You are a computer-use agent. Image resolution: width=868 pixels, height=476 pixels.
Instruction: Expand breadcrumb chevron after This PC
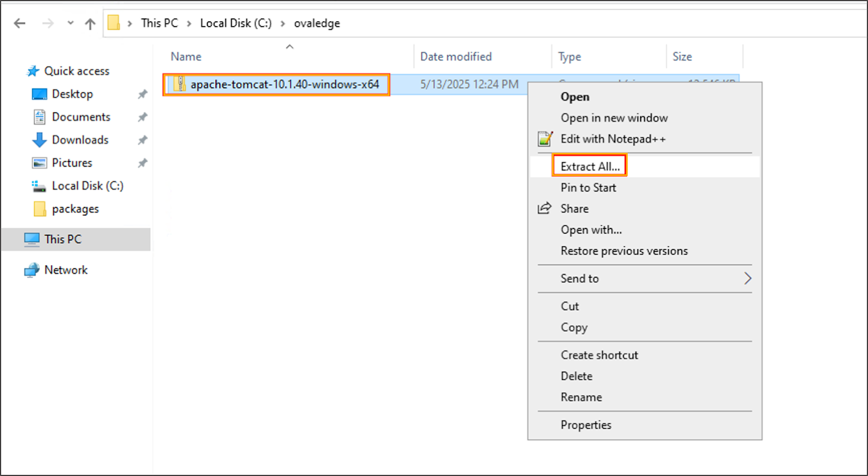[x=189, y=23]
